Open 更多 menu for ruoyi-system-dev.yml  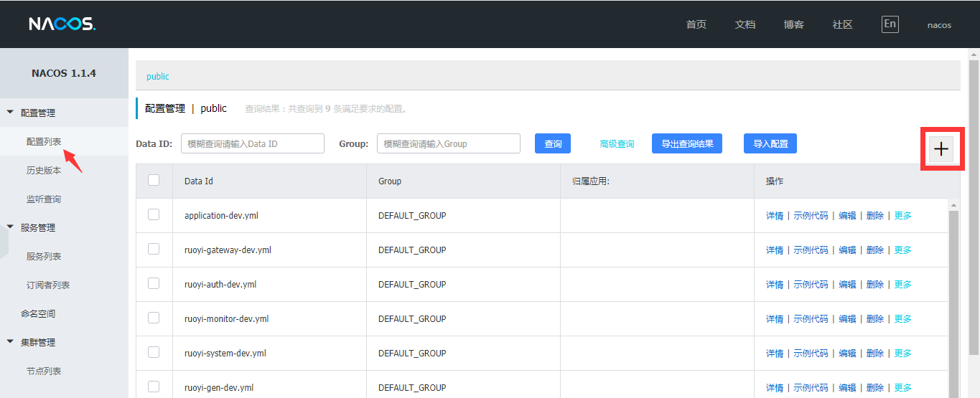click(x=903, y=354)
